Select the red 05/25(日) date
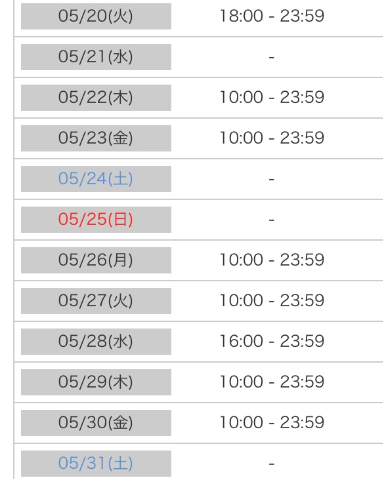The image size is (383, 479). click(x=96, y=219)
